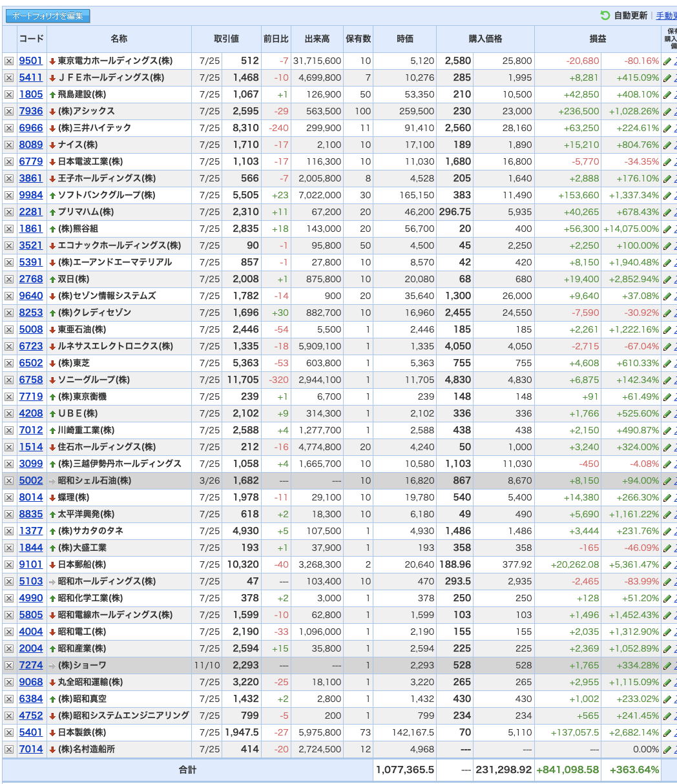
Task: Click the 損益 column header
Action: tap(598, 39)
